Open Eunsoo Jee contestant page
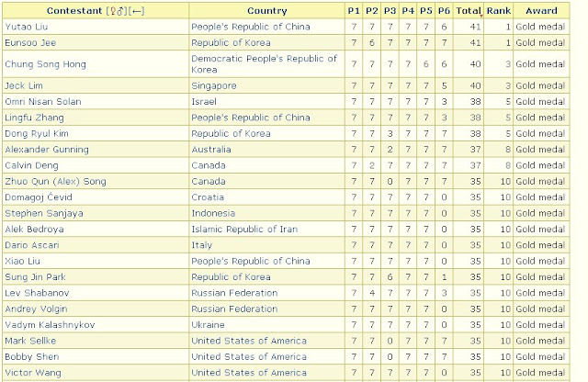The height and width of the screenshot is (382, 588). (x=30, y=43)
